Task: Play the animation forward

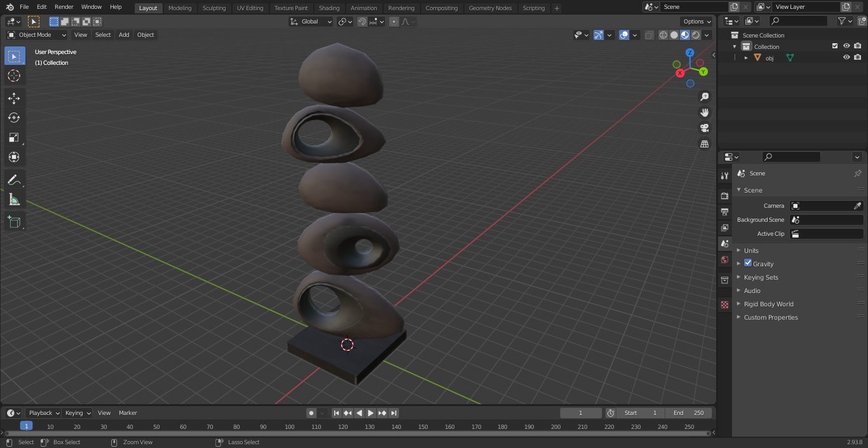Action: [x=370, y=413]
